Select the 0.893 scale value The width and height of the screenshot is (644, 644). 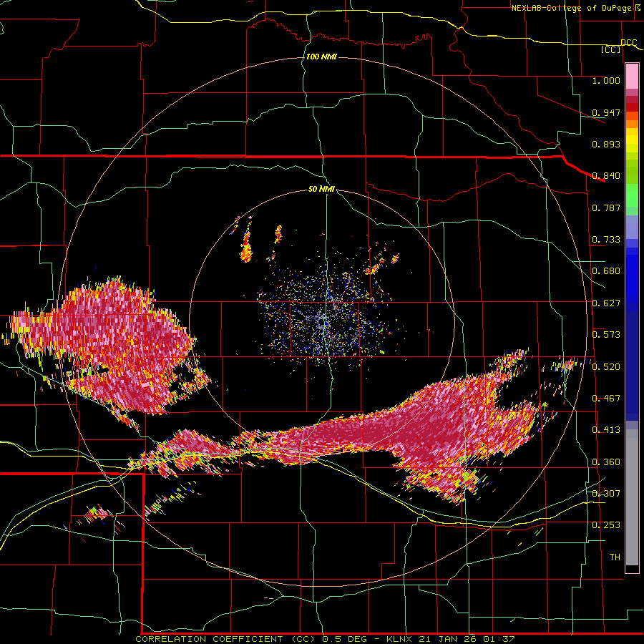606,144
